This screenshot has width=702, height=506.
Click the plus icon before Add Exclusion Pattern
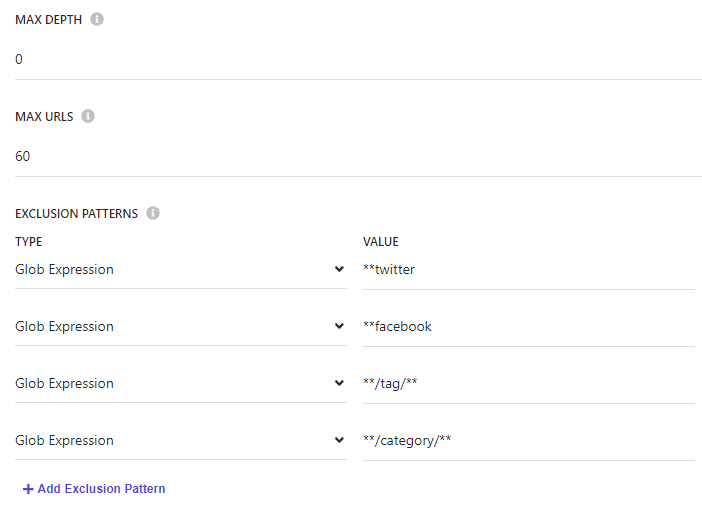28,489
